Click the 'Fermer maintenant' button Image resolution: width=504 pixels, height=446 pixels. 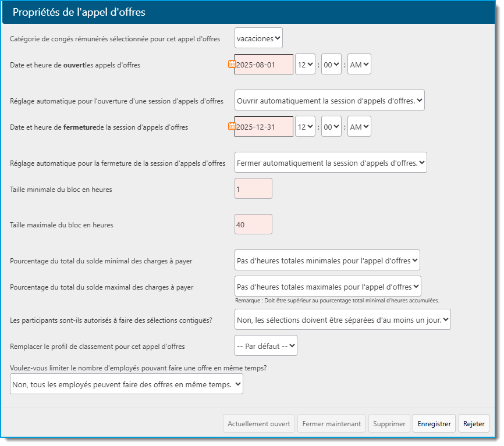pyautogui.click(x=331, y=423)
